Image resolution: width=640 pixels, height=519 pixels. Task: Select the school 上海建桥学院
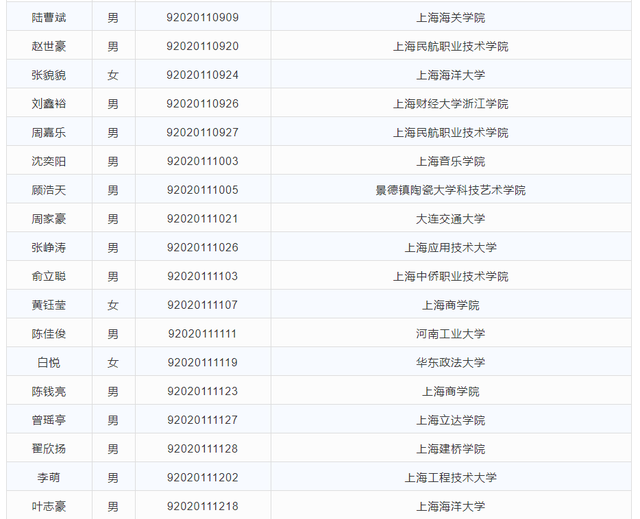pyautogui.click(x=451, y=449)
